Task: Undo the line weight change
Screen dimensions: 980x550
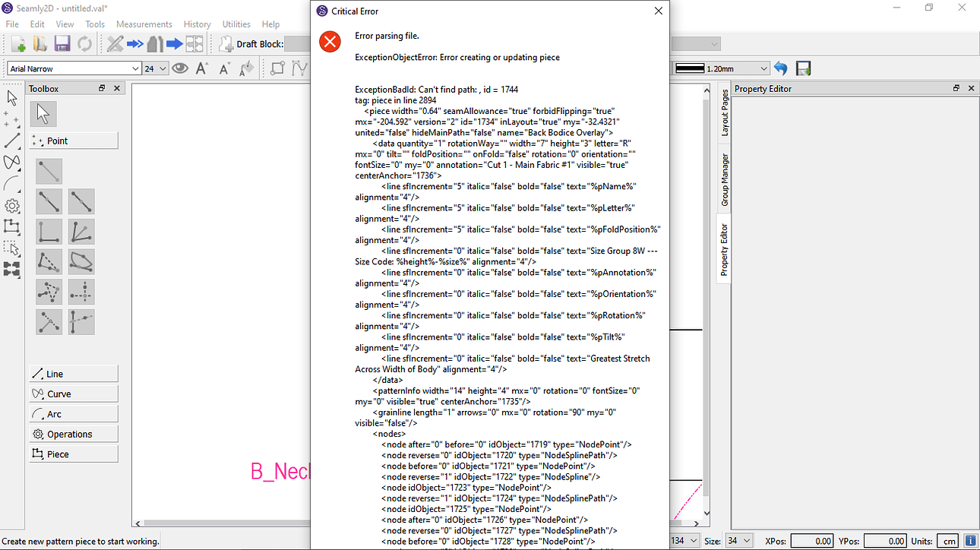Action: (x=781, y=68)
